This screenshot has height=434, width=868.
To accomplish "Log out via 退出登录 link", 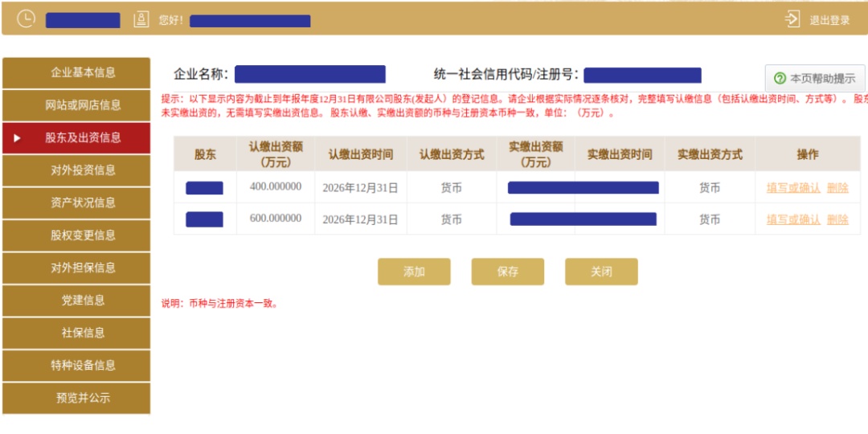I will tap(829, 20).
